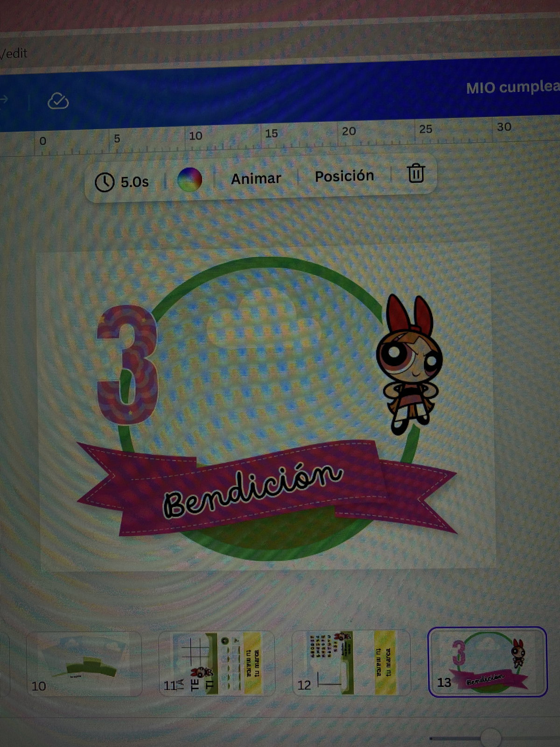This screenshot has height=747, width=560.
Task: Select page 13 thumbnail
Action: [487, 661]
